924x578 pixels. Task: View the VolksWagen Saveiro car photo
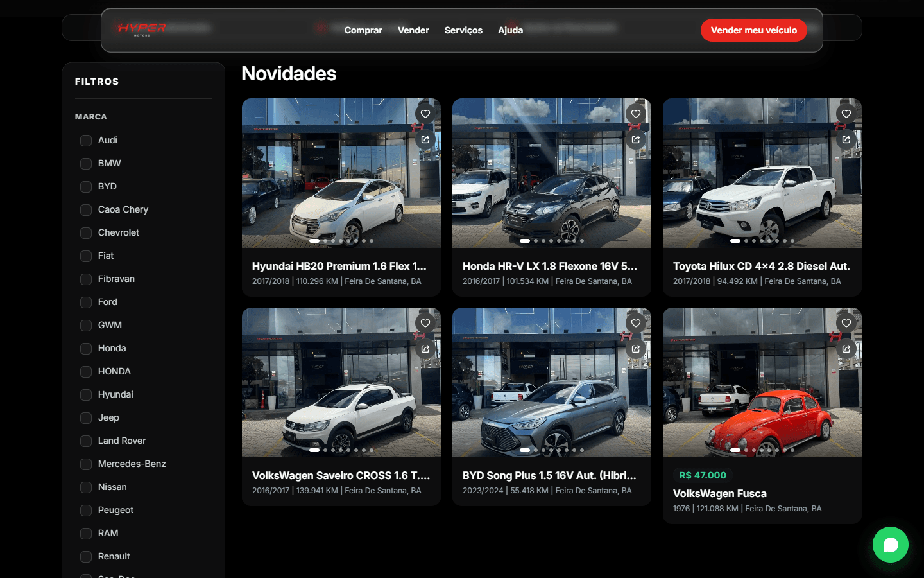[x=341, y=383]
